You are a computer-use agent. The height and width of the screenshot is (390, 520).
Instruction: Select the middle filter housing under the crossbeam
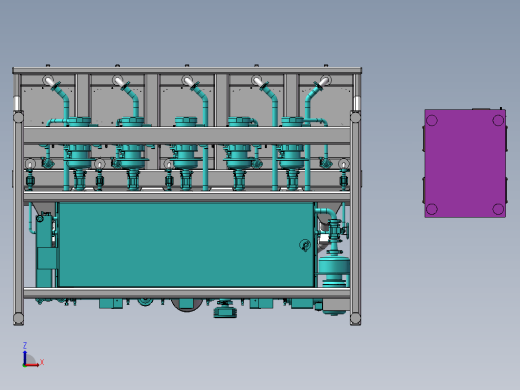click(186, 156)
